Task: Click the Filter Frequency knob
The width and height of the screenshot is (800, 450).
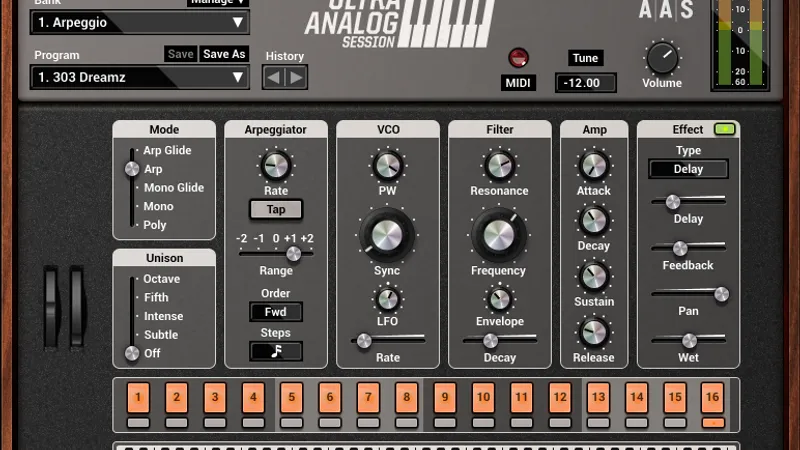Action: 498,235
